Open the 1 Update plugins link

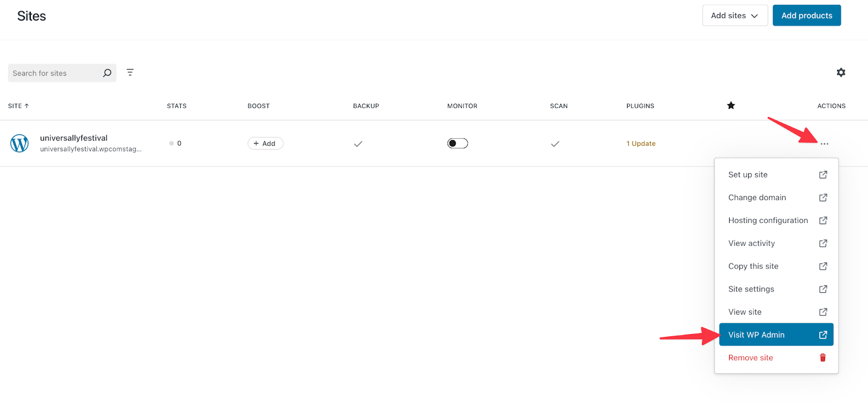[641, 144]
